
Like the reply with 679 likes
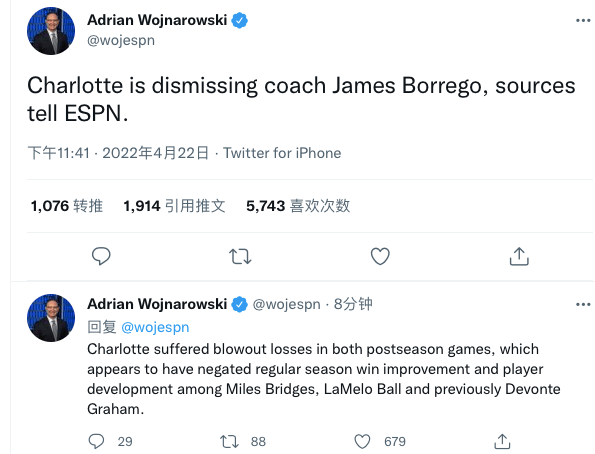click(x=362, y=441)
